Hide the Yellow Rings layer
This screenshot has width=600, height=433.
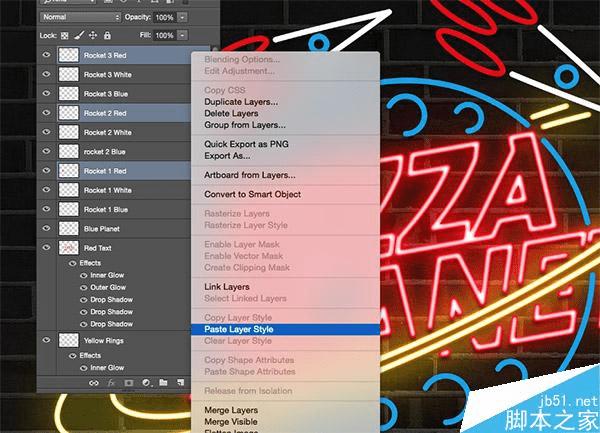pos(46,340)
